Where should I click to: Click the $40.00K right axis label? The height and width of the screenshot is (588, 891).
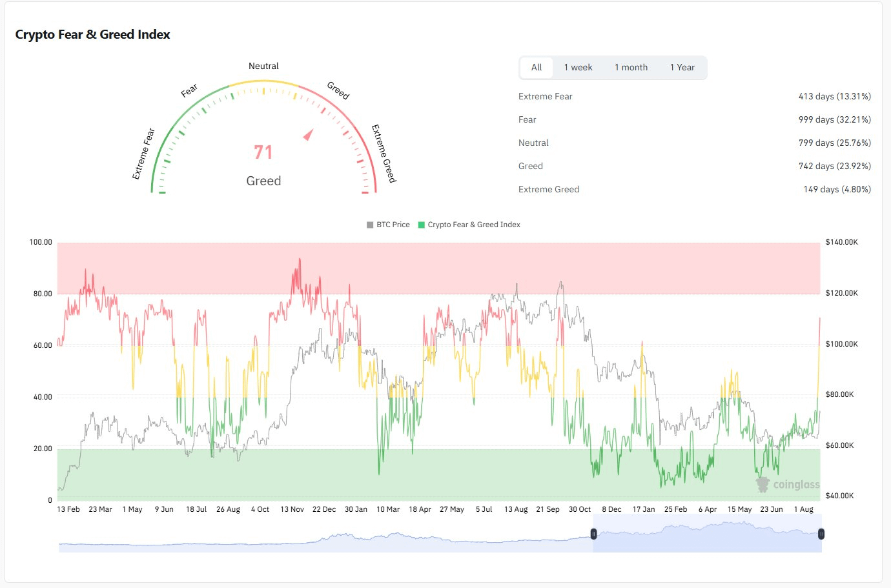click(x=839, y=496)
